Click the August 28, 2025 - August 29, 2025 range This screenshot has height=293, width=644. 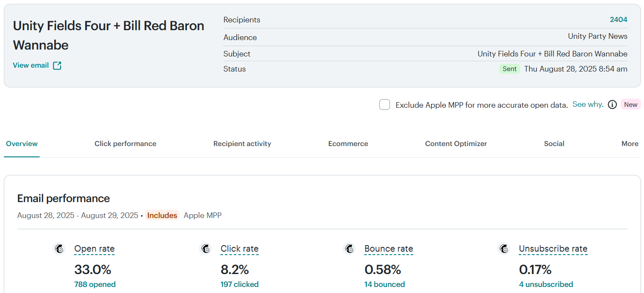[x=77, y=215]
